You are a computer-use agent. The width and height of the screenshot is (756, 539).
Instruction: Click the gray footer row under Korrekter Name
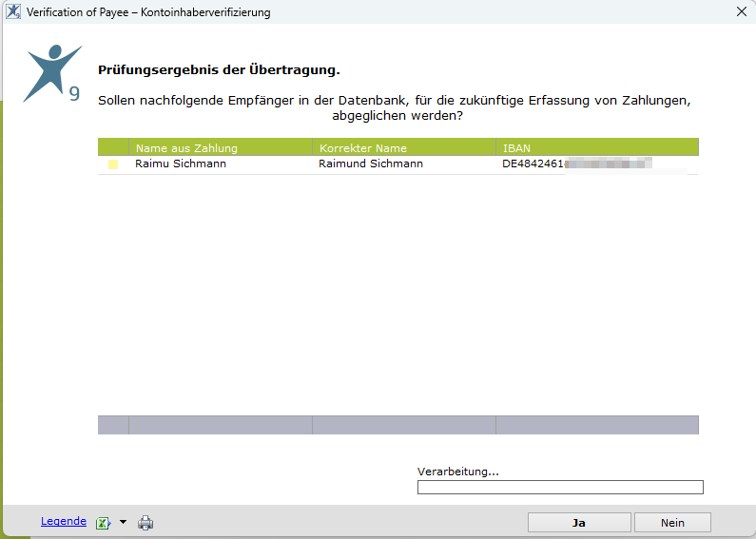point(403,425)
